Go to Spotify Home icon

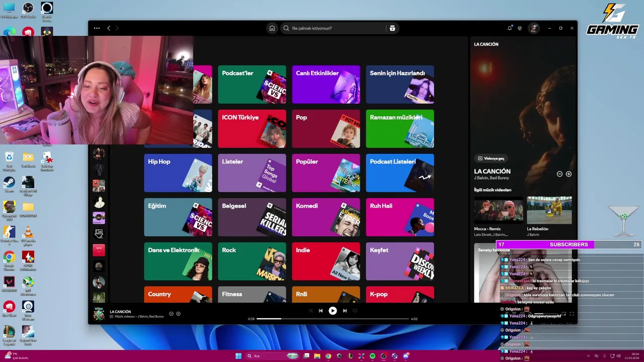272,28
